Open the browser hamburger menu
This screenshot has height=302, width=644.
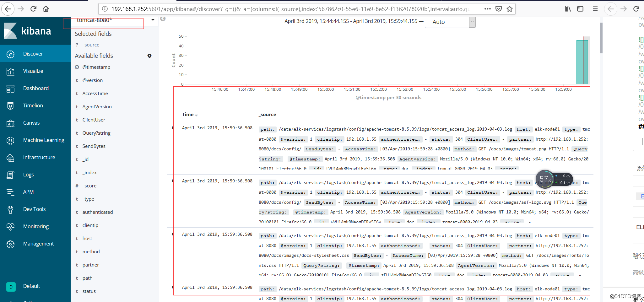pyautogui.click(x=595, y=9)
